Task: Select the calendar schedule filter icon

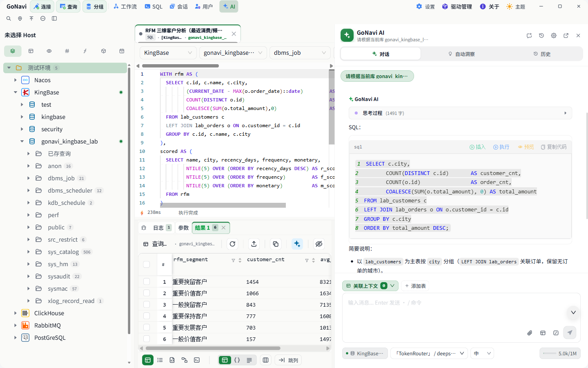Action: pos(122,51)
